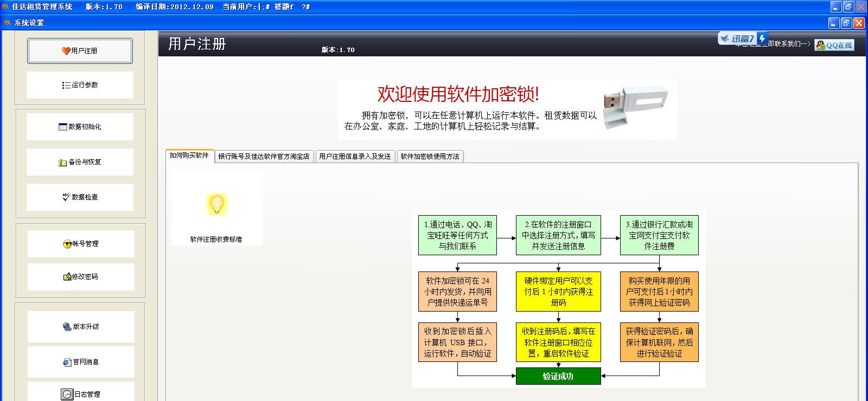868x401 pixels.
Task: Click the heart icon beside 用户注册
Action: click(66, 51)
